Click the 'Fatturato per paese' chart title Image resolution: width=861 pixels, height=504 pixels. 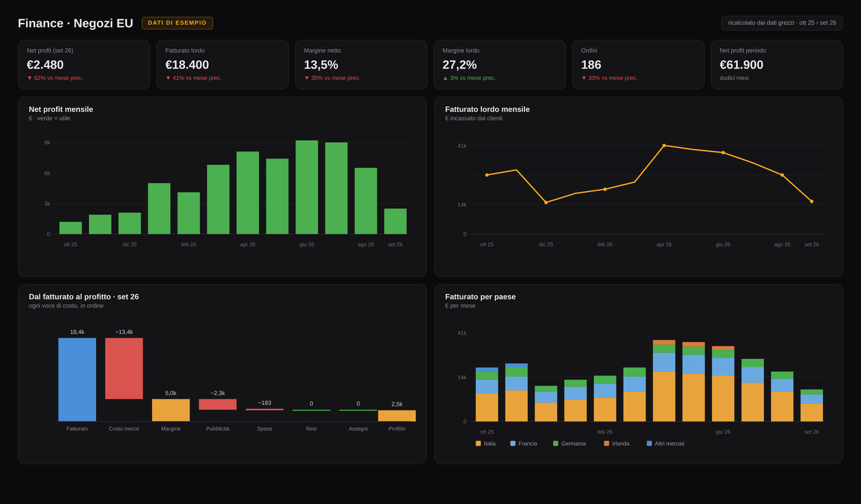(480, 297)
